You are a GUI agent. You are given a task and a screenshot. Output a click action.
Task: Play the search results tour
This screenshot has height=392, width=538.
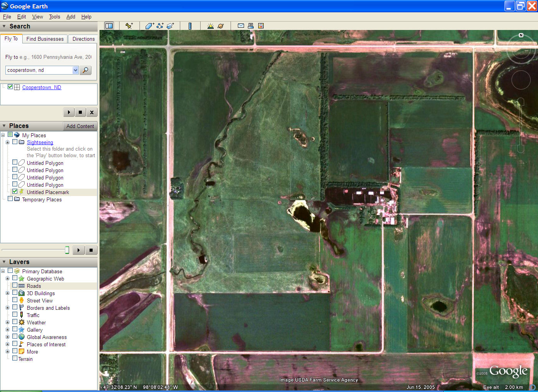(69, 112)
